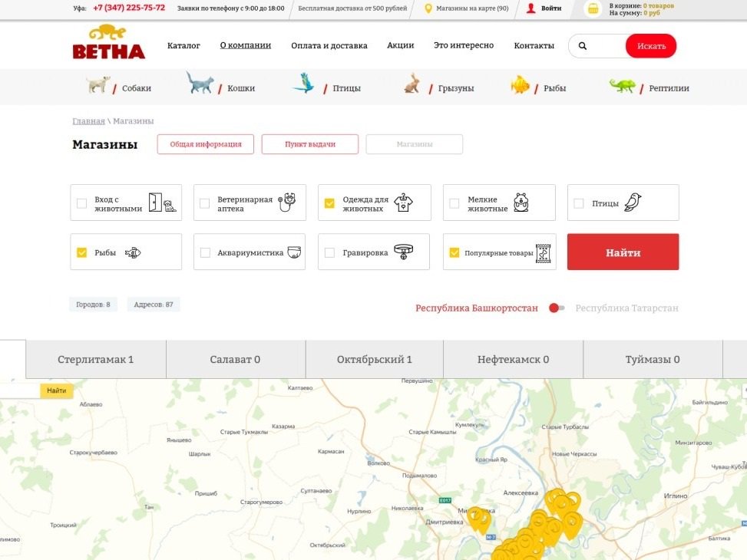Viewport: 747px width, 560px height.
Task: Click the red Найти button
Action: point(623,252)
